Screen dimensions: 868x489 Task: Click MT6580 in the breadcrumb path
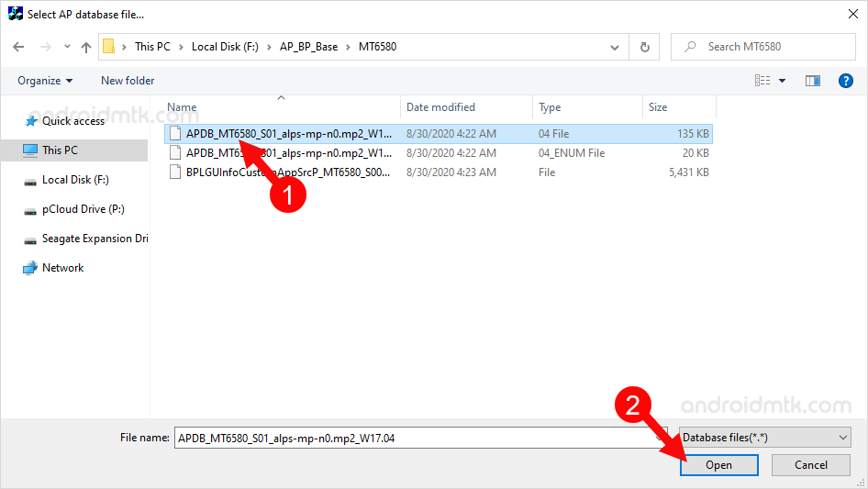tap(377, 47)
